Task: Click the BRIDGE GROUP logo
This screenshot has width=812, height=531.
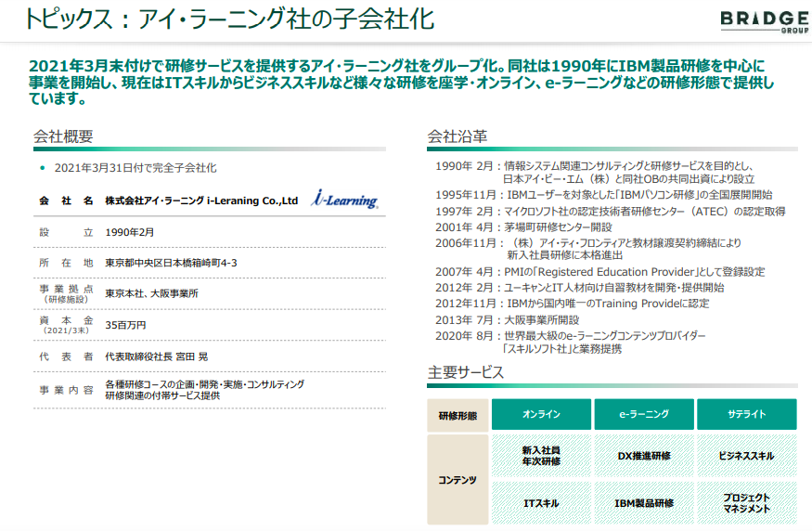Action: (765, 21)
